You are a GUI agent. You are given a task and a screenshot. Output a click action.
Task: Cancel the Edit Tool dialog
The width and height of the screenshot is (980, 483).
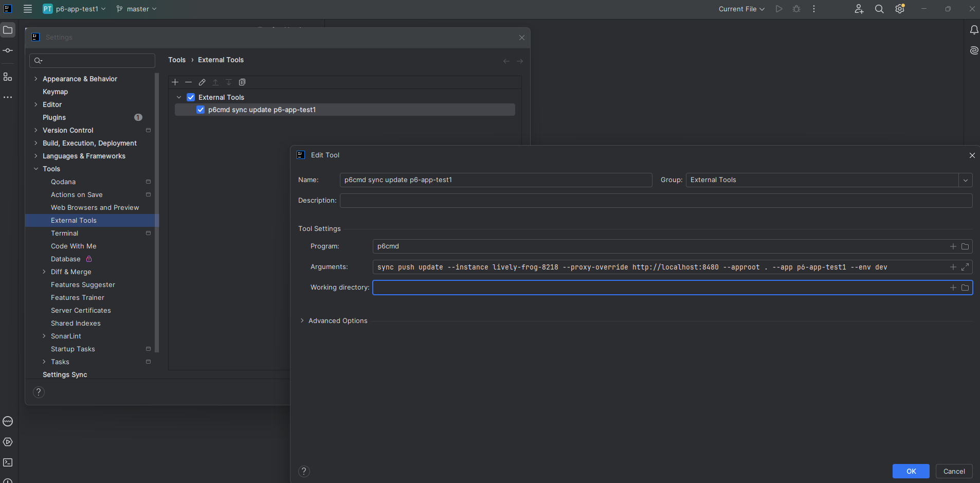(954, 471)
